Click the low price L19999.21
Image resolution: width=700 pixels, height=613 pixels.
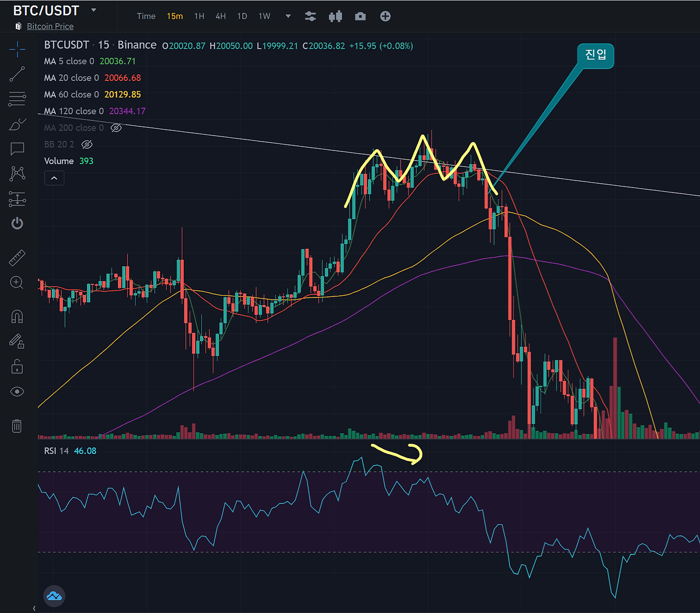click(277, 46)
